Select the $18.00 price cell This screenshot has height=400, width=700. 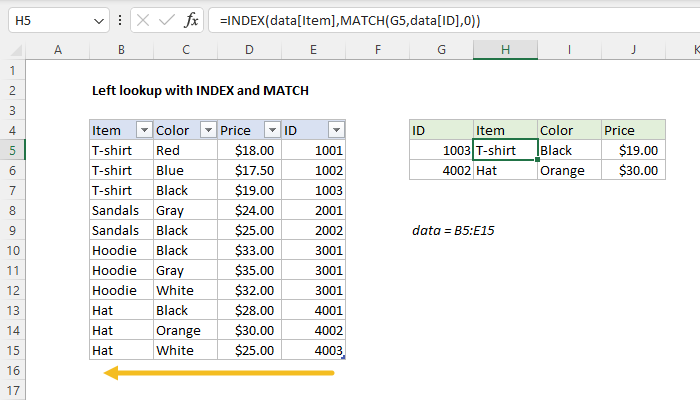(x=250, y=150)
